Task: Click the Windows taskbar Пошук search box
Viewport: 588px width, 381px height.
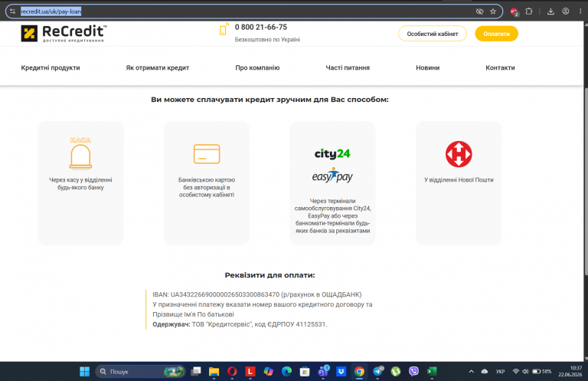Action: click(x=140, y=371)
